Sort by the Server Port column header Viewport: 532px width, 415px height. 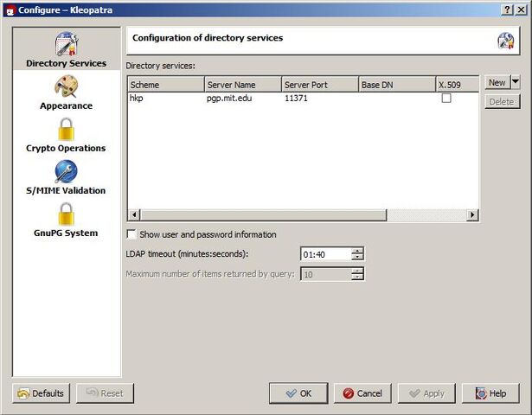pyautogui.click(x=320, y=85)
